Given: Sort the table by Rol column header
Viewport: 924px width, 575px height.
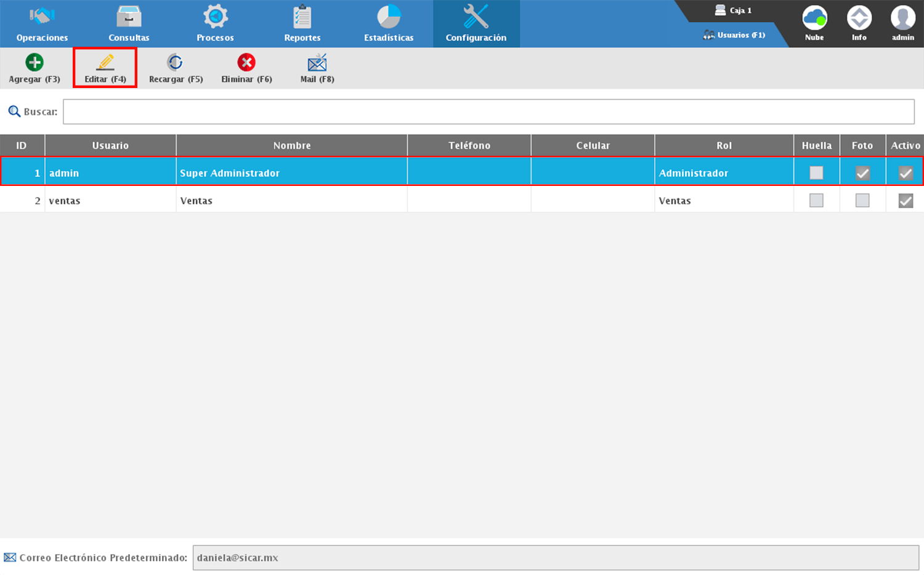Looking at the screenshot, I should (x=724, y=145).
